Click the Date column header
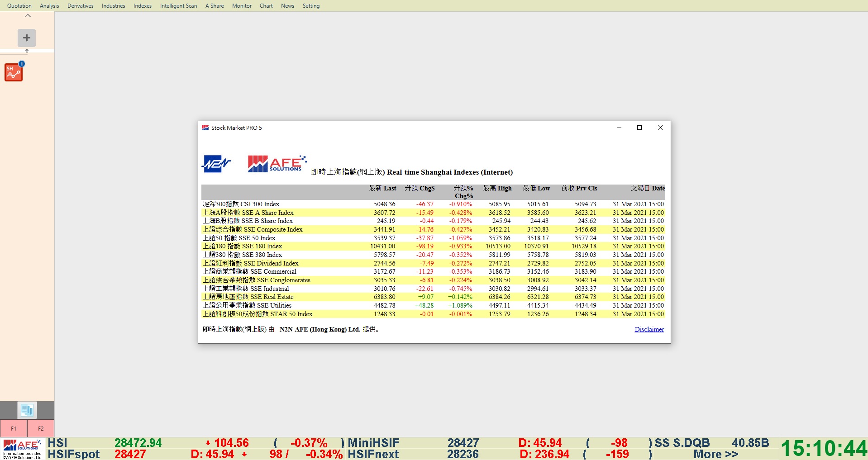Screen dimensions: 868x460 (648, 188)
